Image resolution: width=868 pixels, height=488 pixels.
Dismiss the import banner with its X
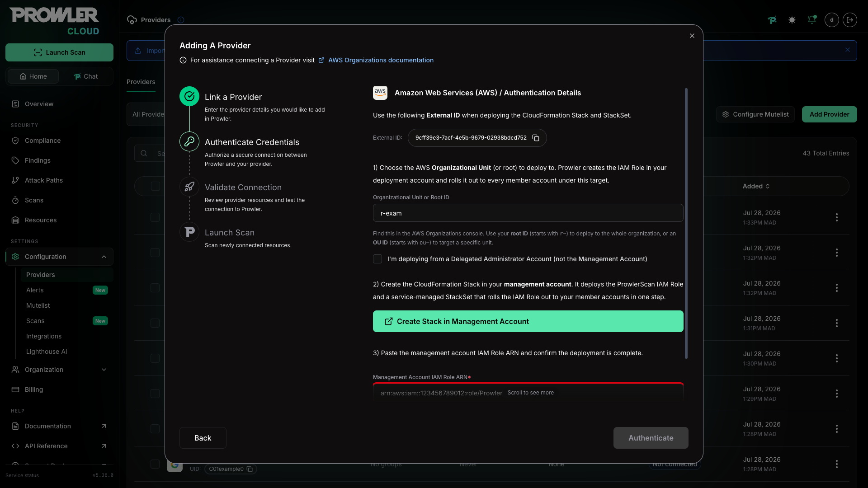click(x=848, y=50)
